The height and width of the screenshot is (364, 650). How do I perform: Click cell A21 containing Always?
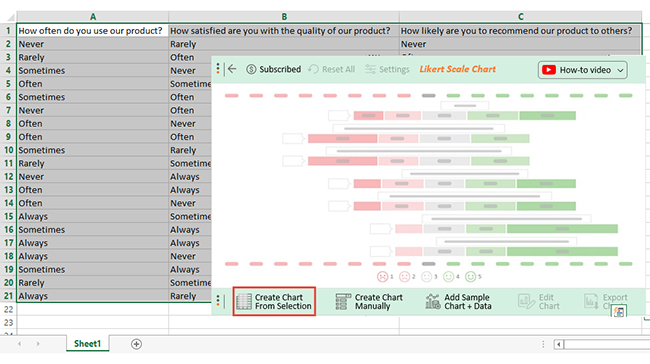tap(92, 296)
